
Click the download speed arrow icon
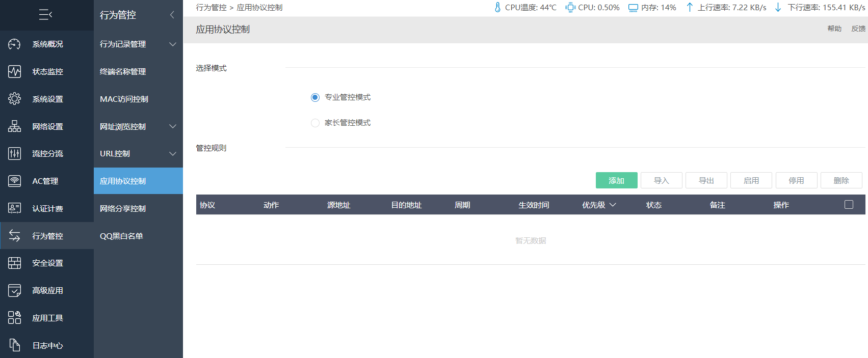point(778,7)
